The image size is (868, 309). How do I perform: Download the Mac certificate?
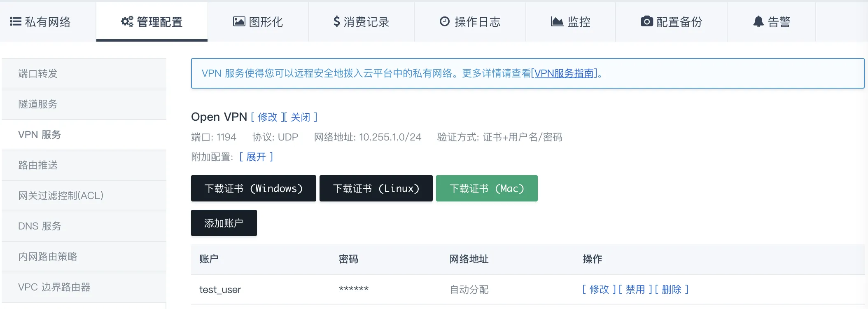pyautogui.click(x=487, y=188)
